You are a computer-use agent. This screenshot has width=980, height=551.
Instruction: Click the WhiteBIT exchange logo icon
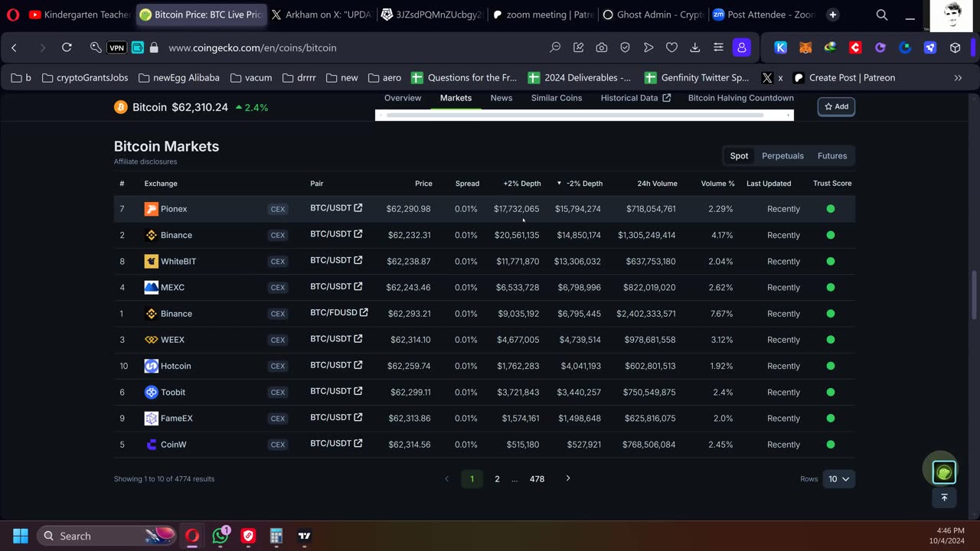click(x=152, y=261)
